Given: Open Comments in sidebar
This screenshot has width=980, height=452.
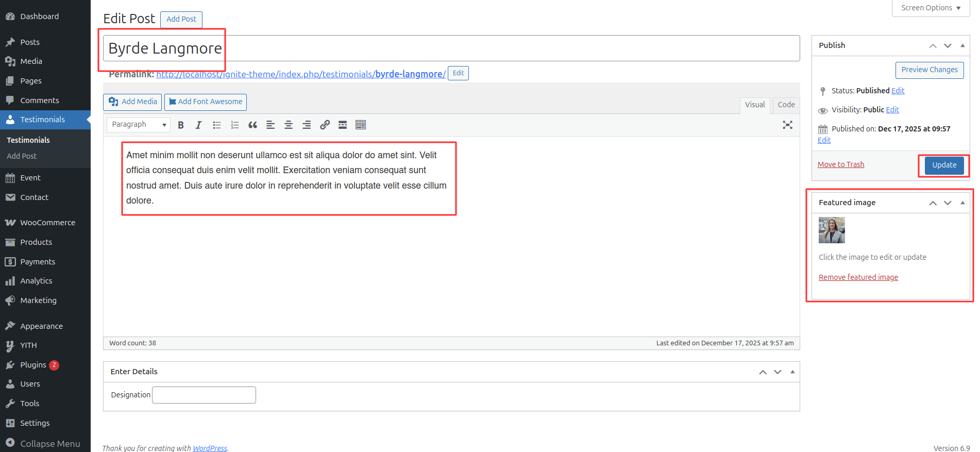Looking at the screenshot, I should 45,101.
